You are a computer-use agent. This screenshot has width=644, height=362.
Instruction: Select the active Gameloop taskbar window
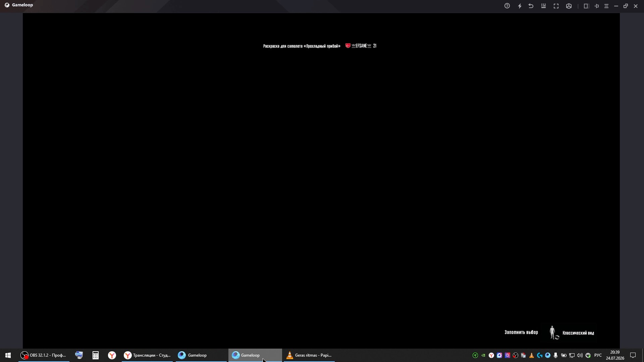(x=255, y=355)
